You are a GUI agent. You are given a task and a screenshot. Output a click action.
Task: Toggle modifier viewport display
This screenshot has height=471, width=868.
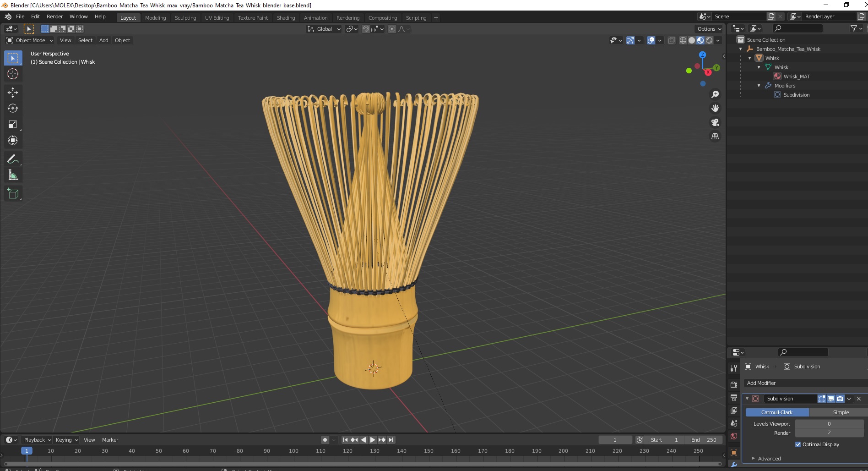[830, 399]
